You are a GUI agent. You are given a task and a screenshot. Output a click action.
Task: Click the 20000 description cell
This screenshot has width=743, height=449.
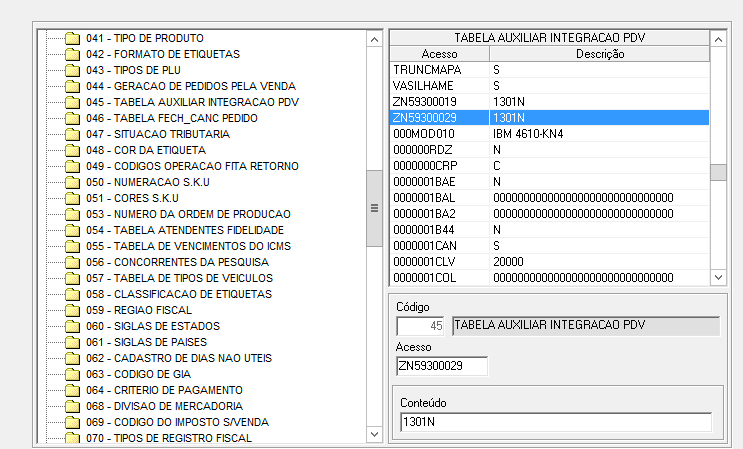599,262
